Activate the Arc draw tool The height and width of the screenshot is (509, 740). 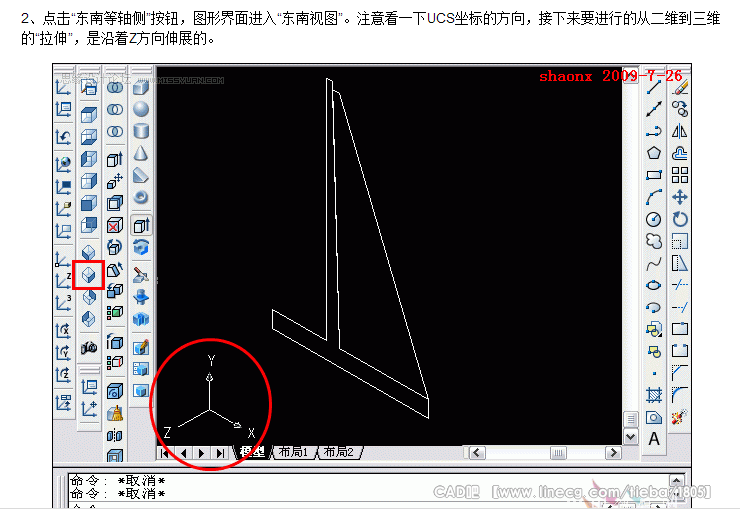(654, 197)
